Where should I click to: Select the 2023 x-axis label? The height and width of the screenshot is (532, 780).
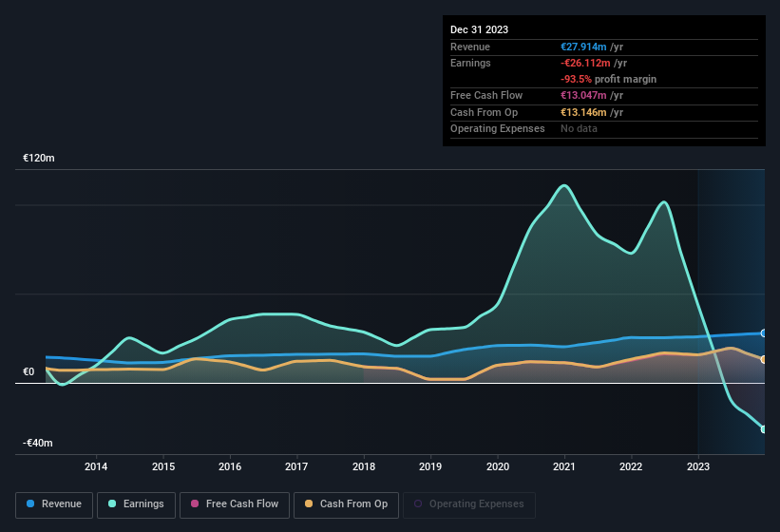pos(698,466)
